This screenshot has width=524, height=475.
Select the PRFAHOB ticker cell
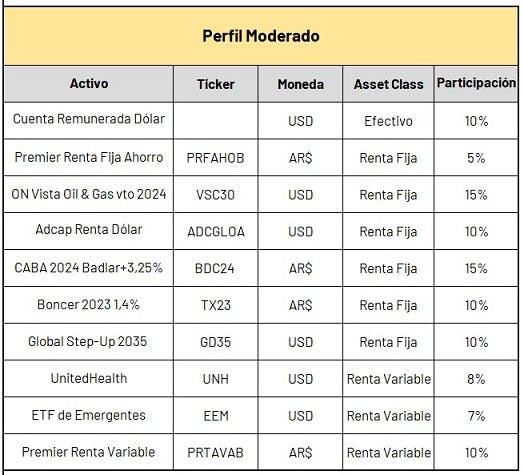point(216,157)
